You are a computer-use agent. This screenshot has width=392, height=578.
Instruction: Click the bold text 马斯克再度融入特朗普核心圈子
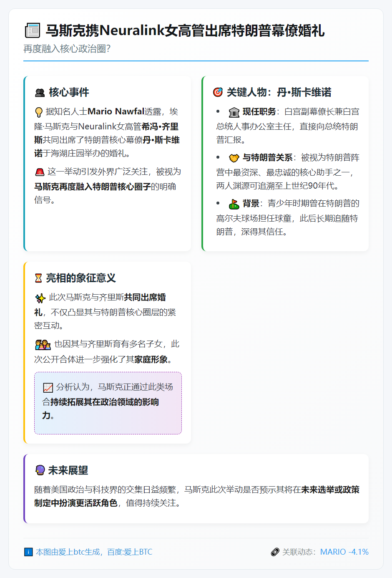pyautogui.click(x=93, y=187)
